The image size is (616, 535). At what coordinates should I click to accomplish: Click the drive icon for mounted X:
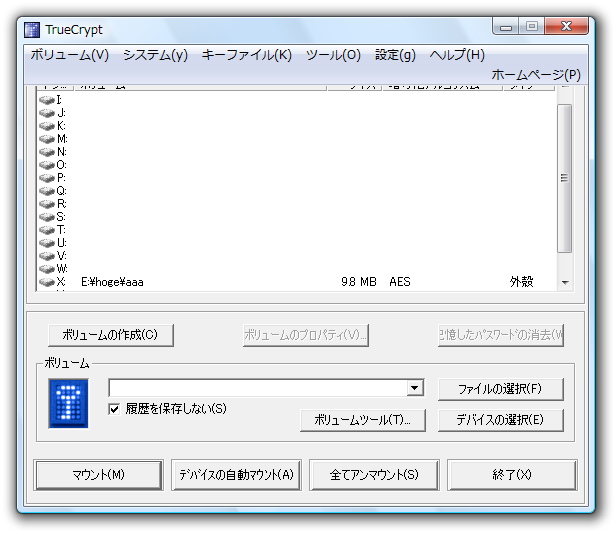(x=47, y=282)
